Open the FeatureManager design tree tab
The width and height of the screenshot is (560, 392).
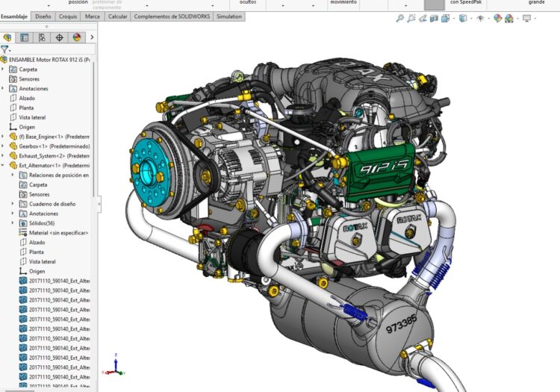(x=7, y=37)
